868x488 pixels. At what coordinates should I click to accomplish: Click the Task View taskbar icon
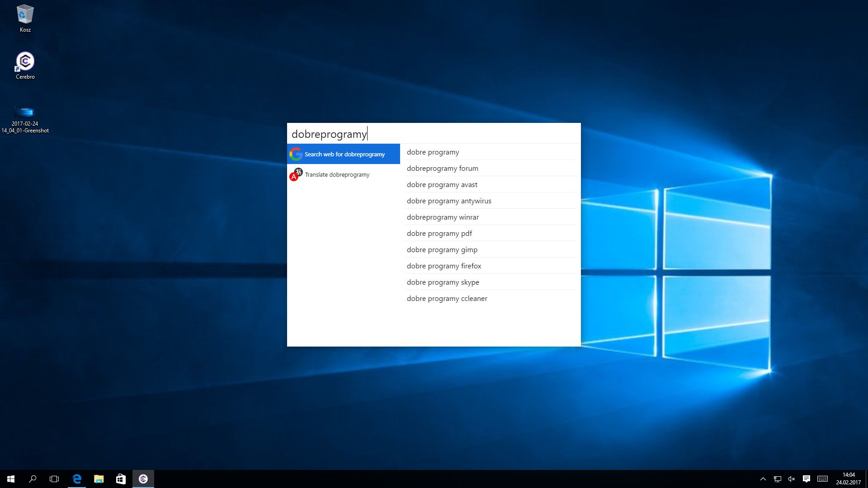click(x=54, y=479)
